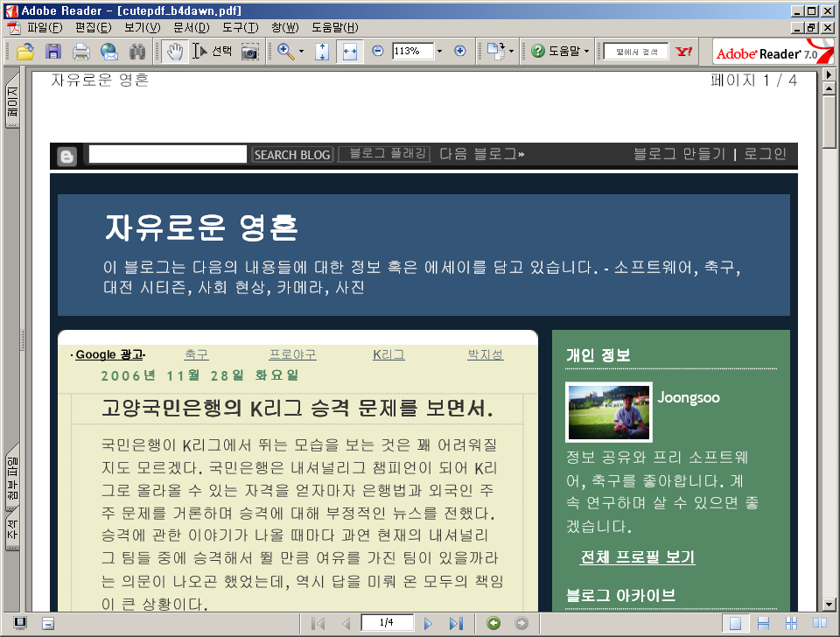Screen dimensions: 840x637
Task: Switch to Single Page layout
Action: [736, 623]
